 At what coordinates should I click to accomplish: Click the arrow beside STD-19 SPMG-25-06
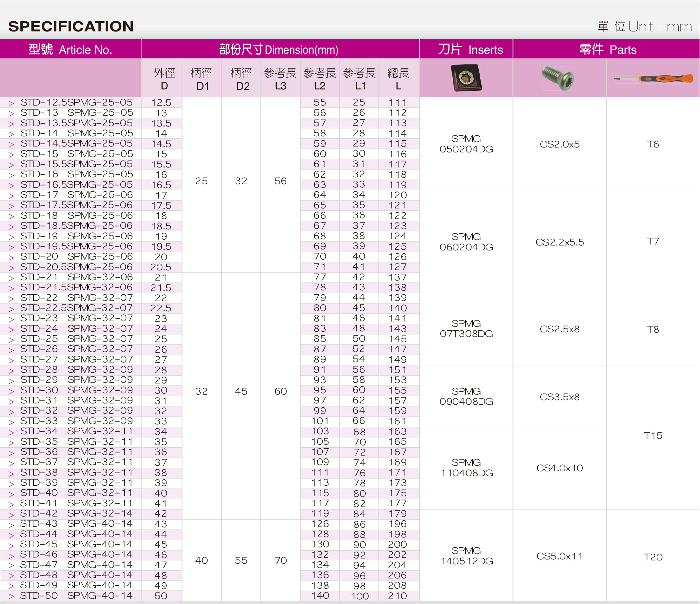click(11, 237)
